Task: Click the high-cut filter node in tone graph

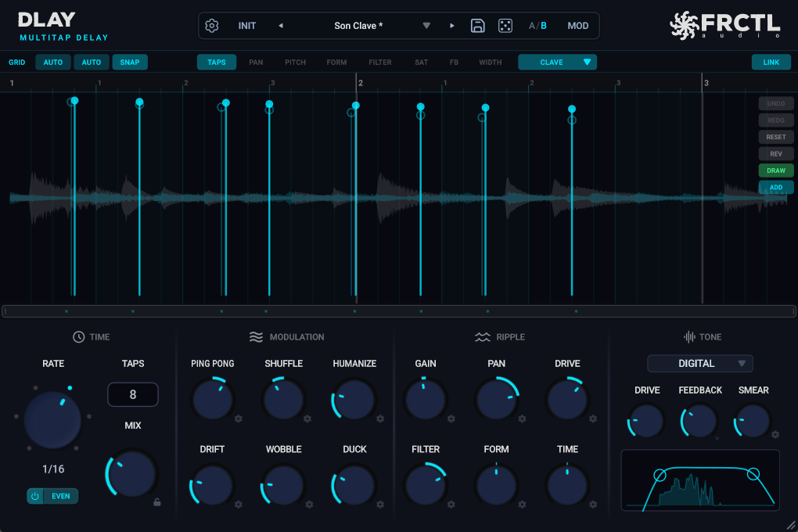Action: [x=753, y=474]
